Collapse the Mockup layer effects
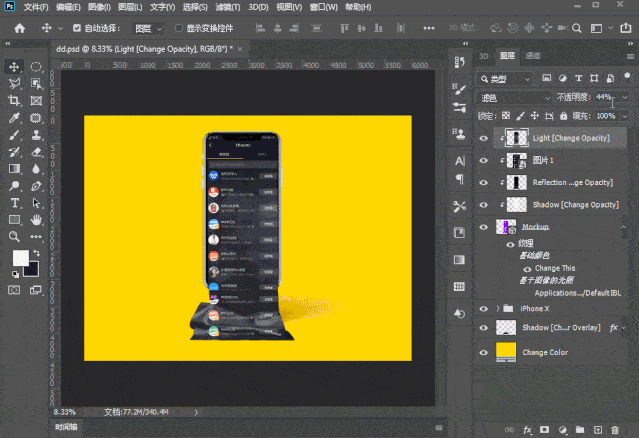Image resolution: width=639 pixels, height=438 pixels. tap(624, 227)
